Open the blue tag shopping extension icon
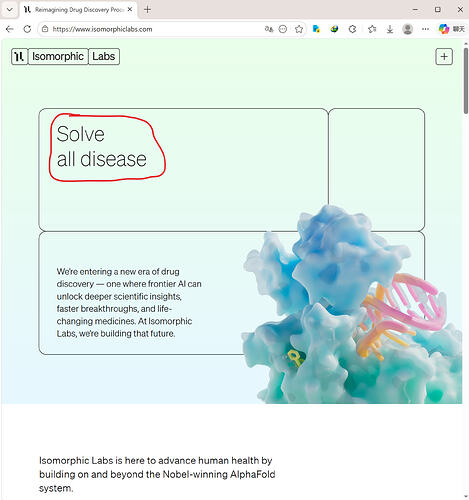The height and width of the screenshot is (500, 469). [x=316, y=29]
